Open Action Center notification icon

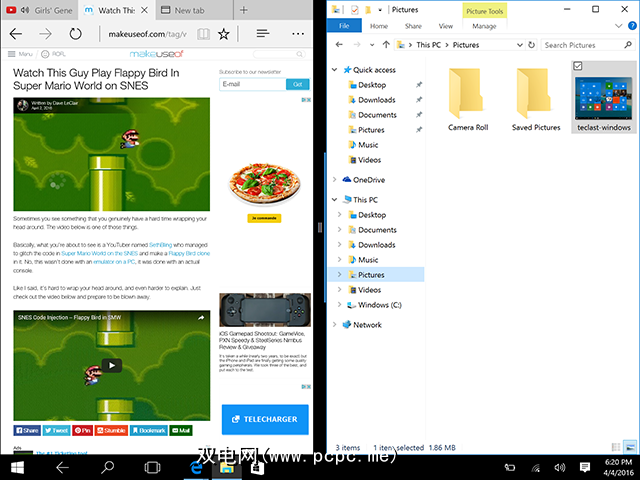[x=585, y=467]
